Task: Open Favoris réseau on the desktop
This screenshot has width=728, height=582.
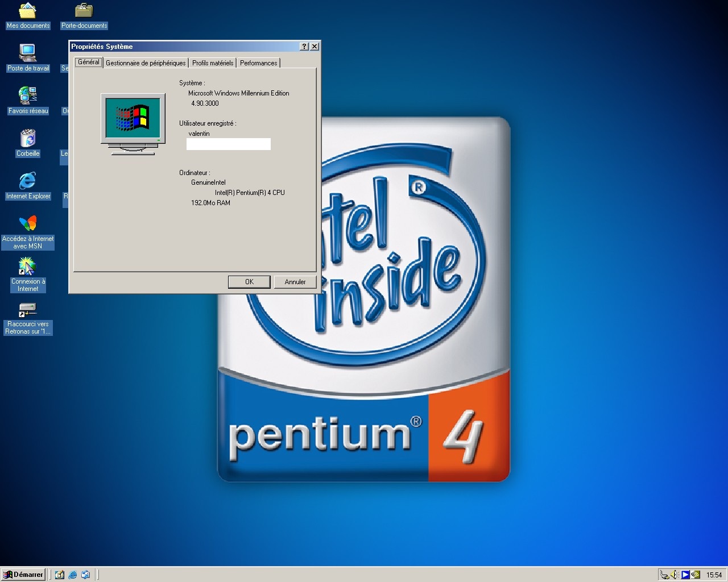Action: 28,96
